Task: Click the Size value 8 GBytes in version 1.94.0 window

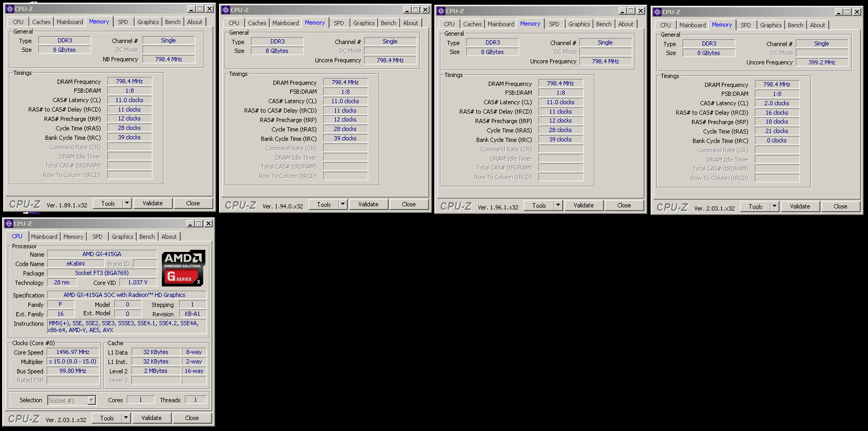Action: point(277,51)
